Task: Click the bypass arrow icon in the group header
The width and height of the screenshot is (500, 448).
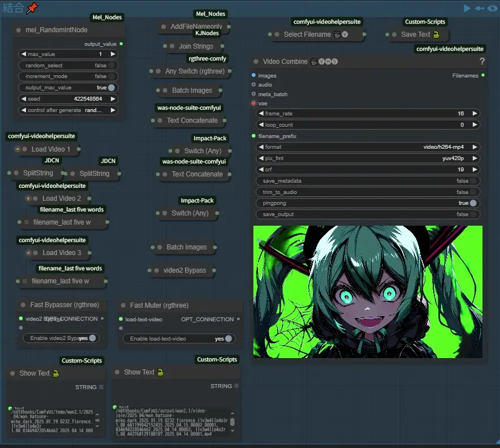Action: tap(479, 8)
